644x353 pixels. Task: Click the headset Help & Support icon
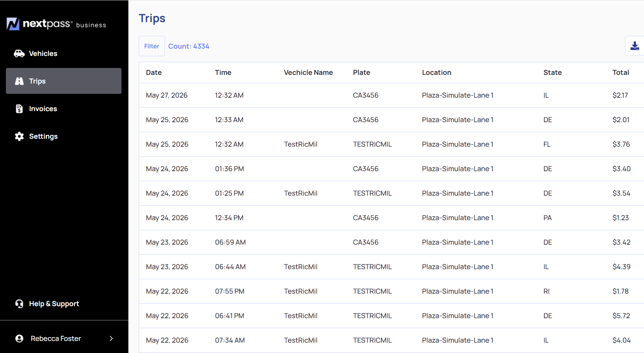pyautogui.click(x=19, y=304)
